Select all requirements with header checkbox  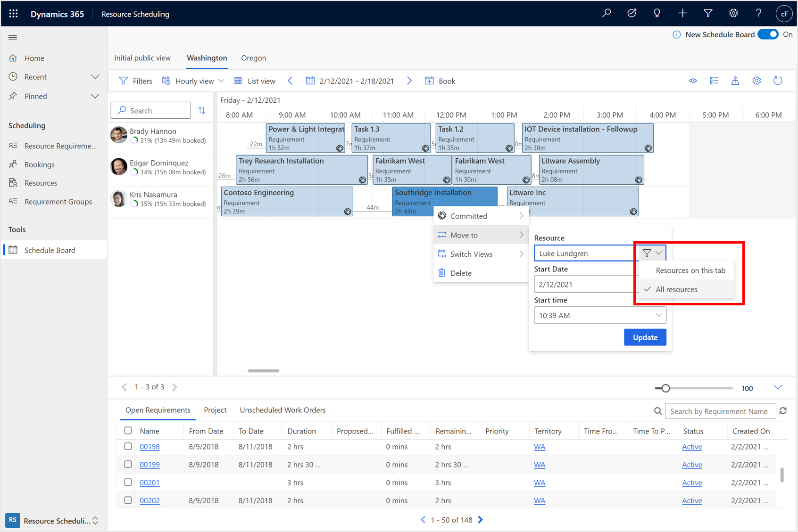click(x=128, y=431)
